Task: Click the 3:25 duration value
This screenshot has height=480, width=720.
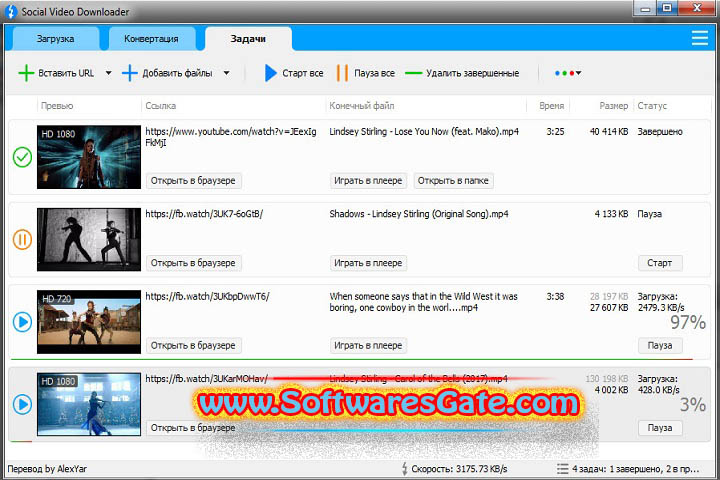Action: click(x=555, y=132)
